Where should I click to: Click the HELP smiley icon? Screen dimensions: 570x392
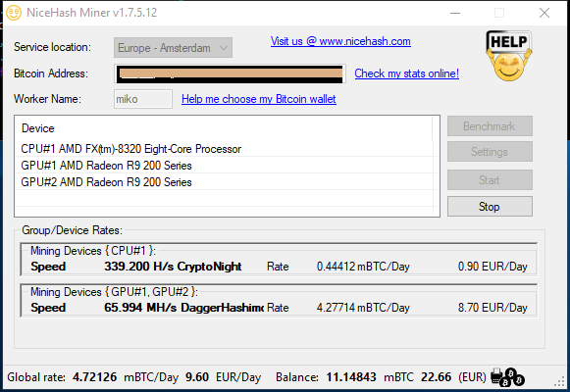(x=509, y=56)
